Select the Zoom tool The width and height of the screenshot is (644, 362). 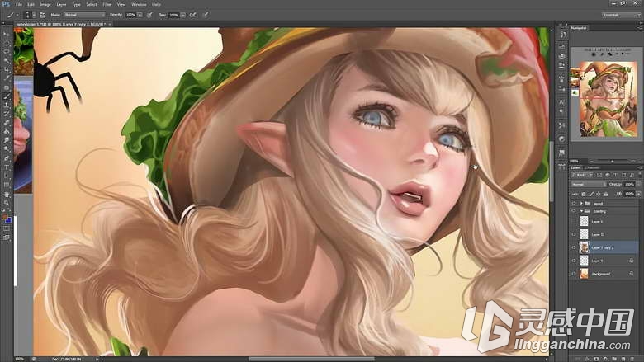6,203
